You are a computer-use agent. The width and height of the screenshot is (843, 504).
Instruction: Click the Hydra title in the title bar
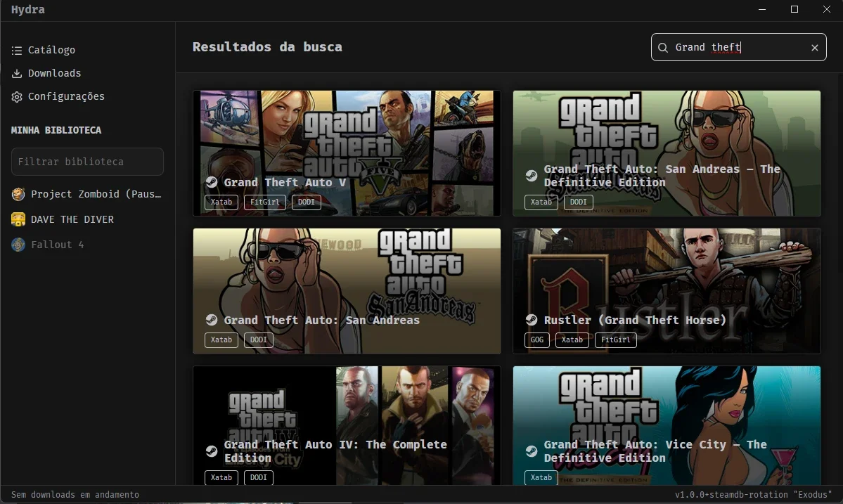(x=28, y=10)
